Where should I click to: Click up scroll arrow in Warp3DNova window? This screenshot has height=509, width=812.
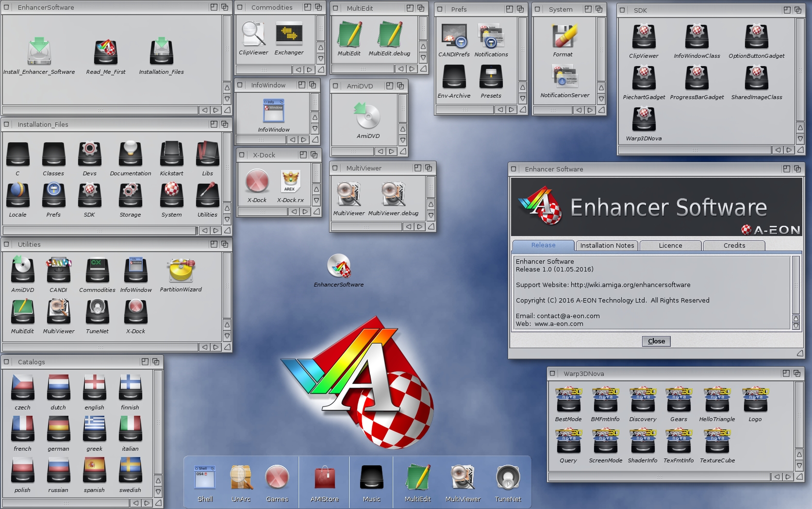click(799, 455)
